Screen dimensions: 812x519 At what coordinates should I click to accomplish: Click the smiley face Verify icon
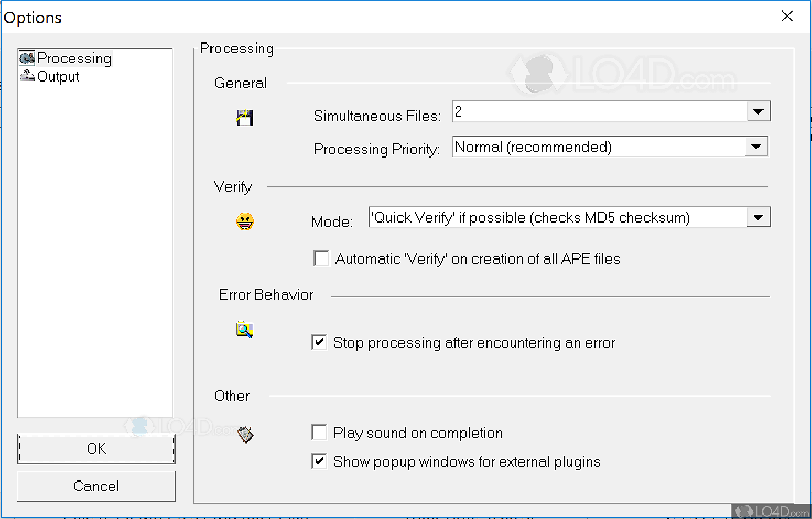coord(245,221)
